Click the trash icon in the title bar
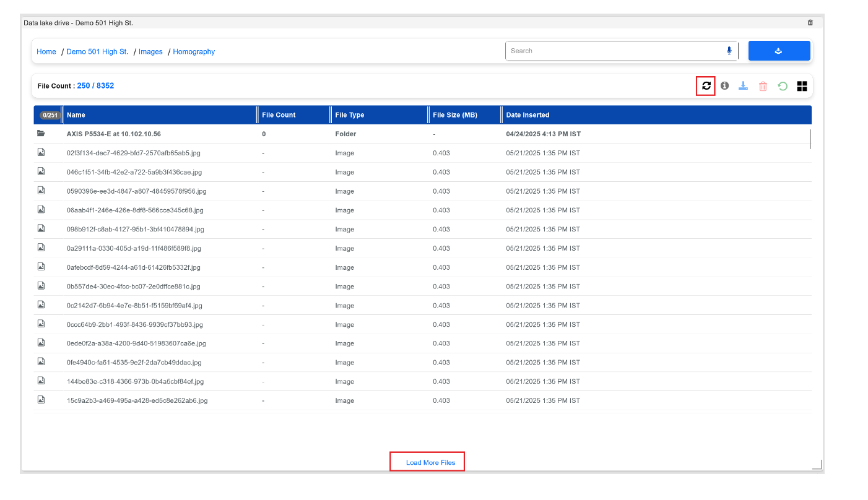 pyautogui.click(x=810, y=22)
